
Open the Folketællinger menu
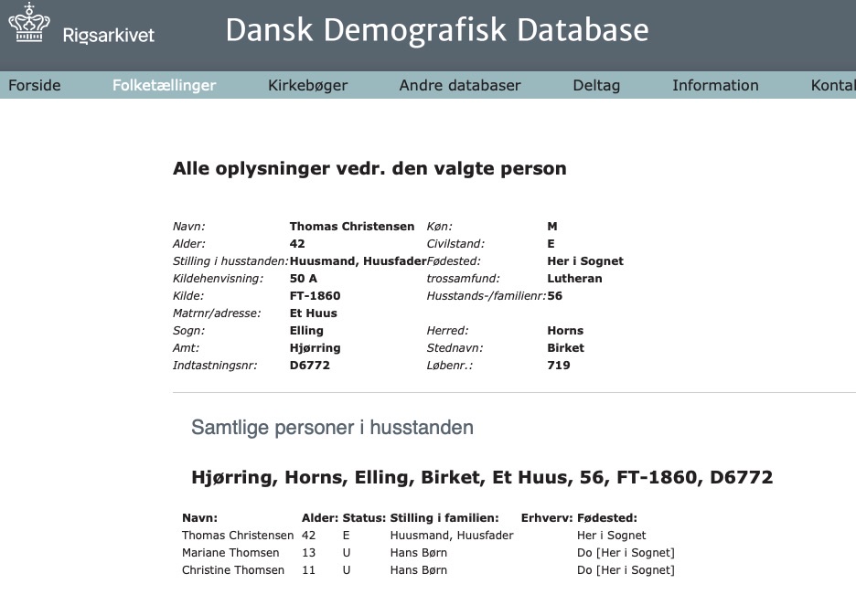click(165, 86)
